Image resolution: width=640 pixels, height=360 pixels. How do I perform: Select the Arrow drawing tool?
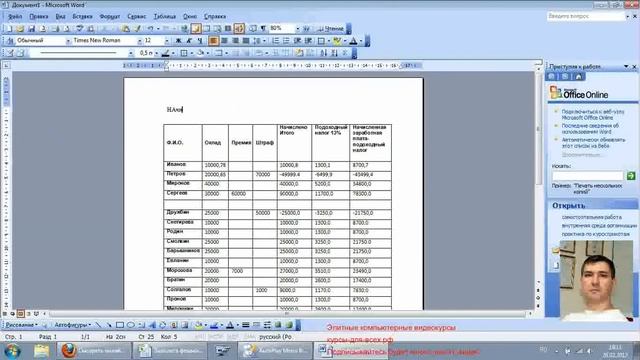click(x=109, y=325)
